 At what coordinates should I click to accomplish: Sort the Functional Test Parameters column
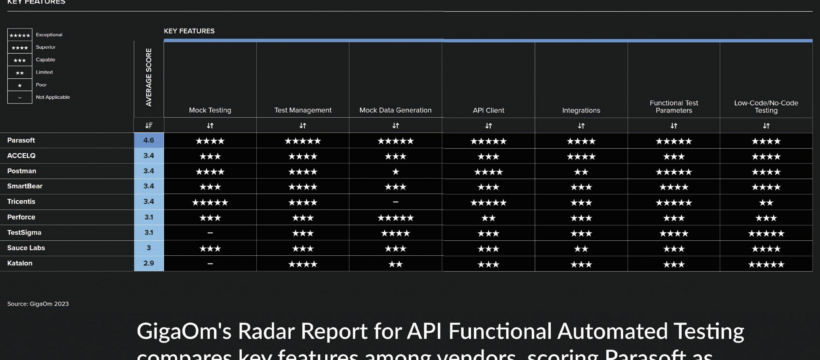click(x=674, y=126)
